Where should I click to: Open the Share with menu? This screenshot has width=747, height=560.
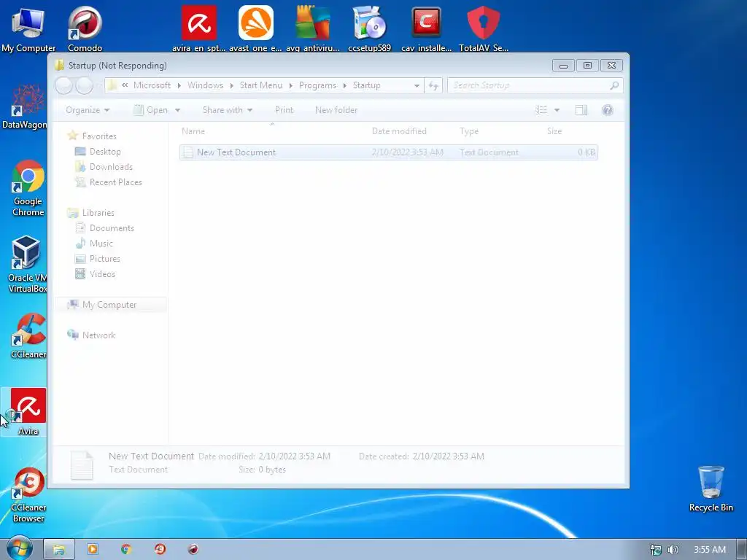pos(228,110)
